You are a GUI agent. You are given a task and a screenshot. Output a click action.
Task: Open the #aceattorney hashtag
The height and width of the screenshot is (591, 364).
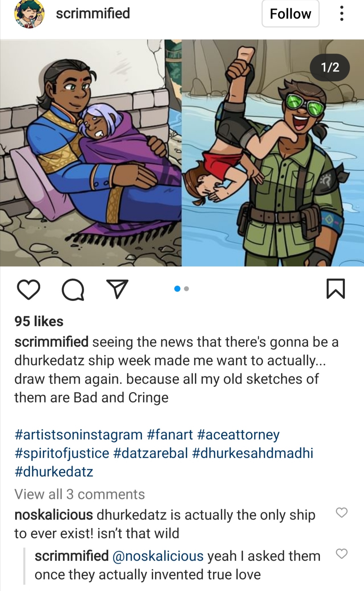[238, 435]
